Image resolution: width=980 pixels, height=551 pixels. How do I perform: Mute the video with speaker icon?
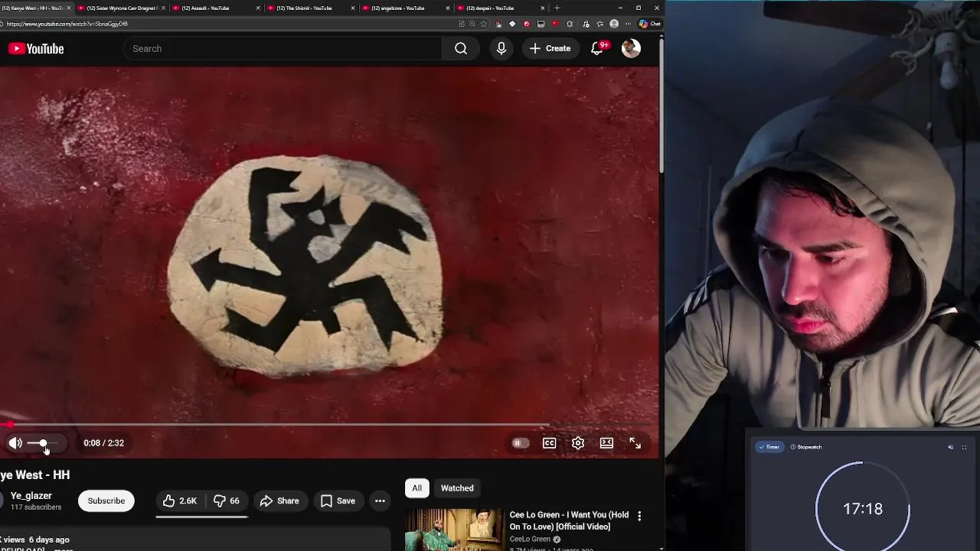[15, 443]
